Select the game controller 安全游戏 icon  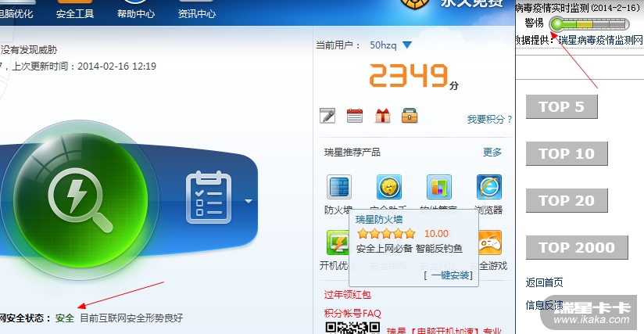[490, 242]
